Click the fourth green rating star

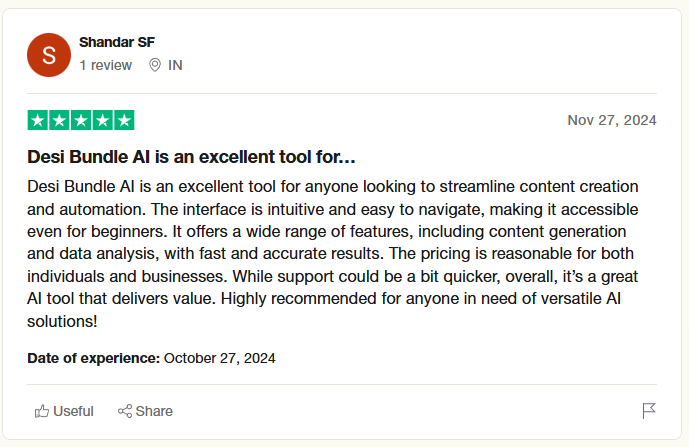coord(103,120)
